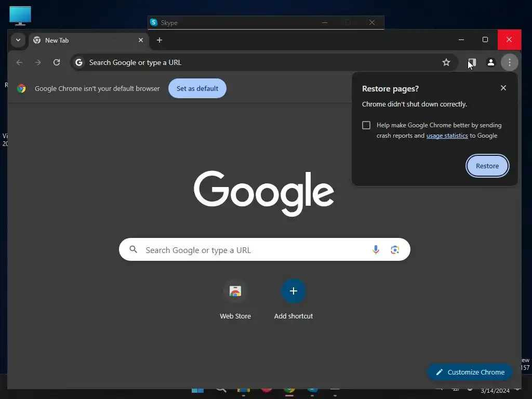Enable sending crash reports checkbox
Viewport: 532px width, 399px height.
pyautogui.click(x=366, y=125)
